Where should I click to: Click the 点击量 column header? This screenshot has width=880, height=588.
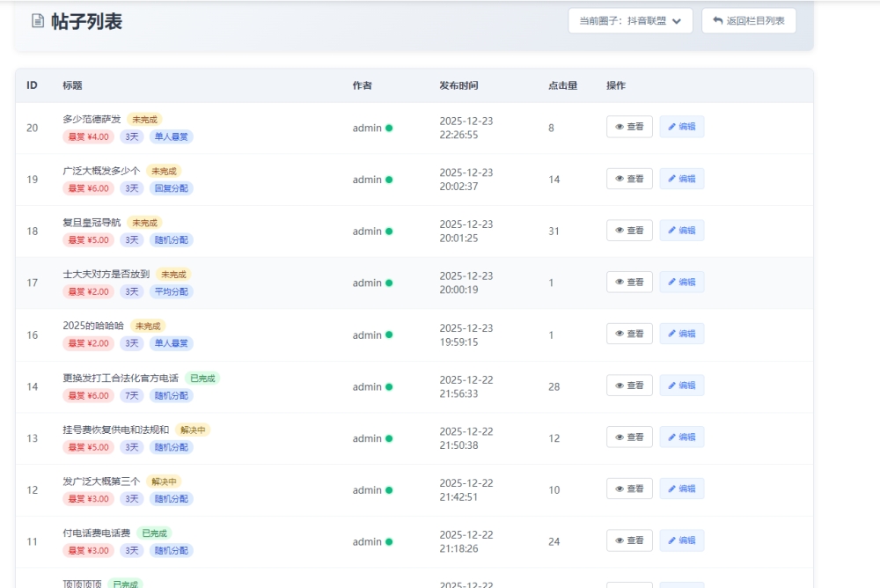coord(562,85)
